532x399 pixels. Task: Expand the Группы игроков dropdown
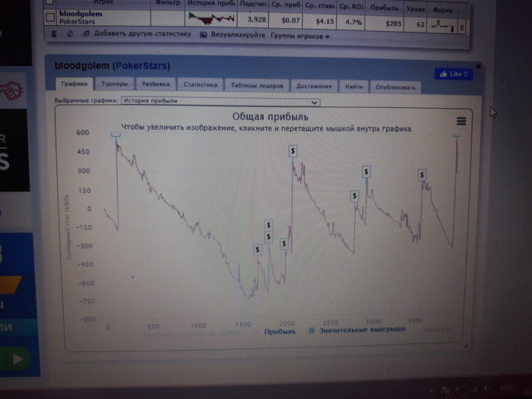pos(300,36)
